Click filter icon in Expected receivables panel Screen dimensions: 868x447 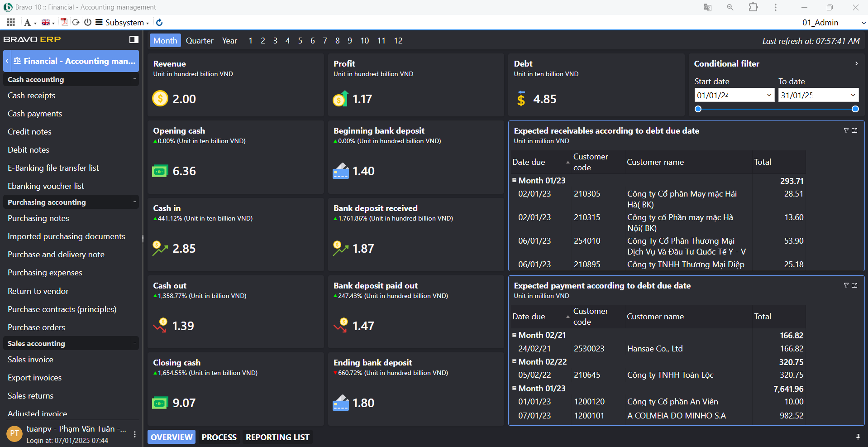click(846, 130)
